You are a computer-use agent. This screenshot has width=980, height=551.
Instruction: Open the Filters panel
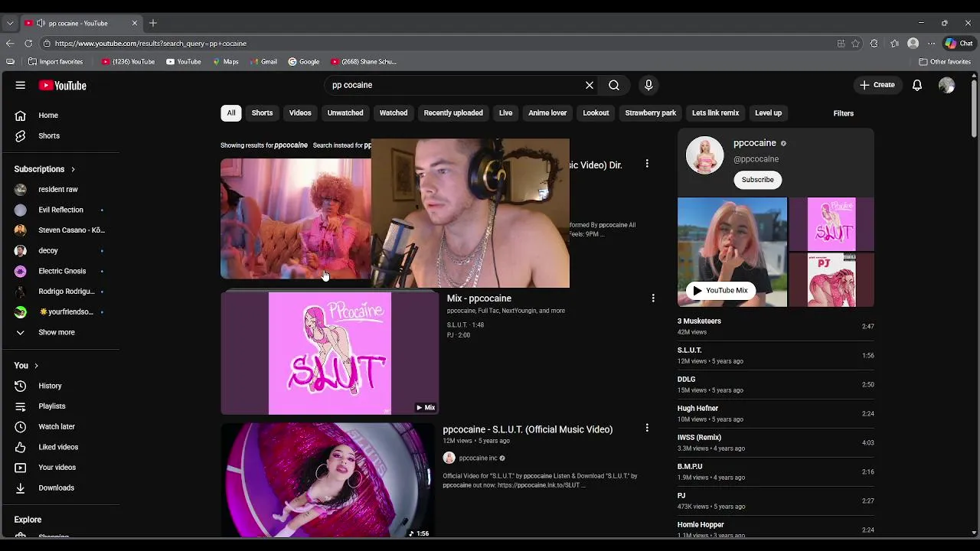click(843, 113)
